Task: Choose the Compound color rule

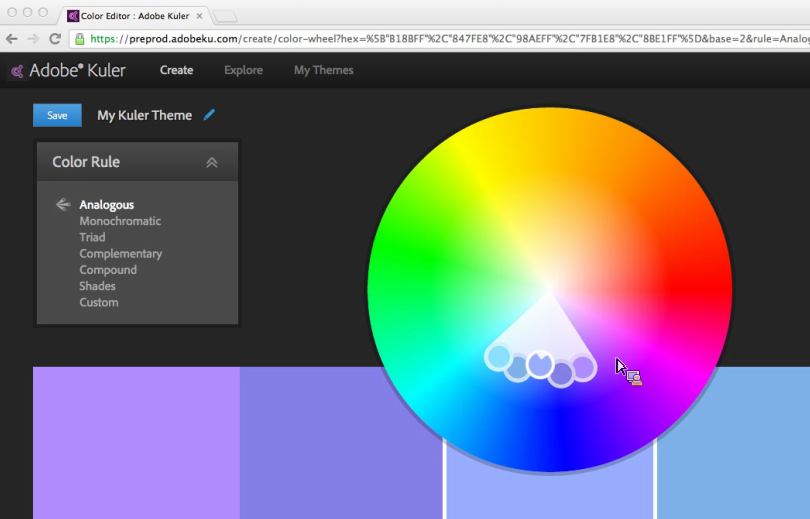Action: tap(108, 270)
